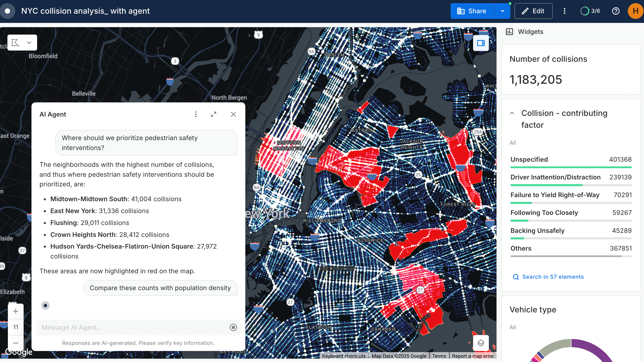Open the widget side panel icon above the map

point(481,43)
